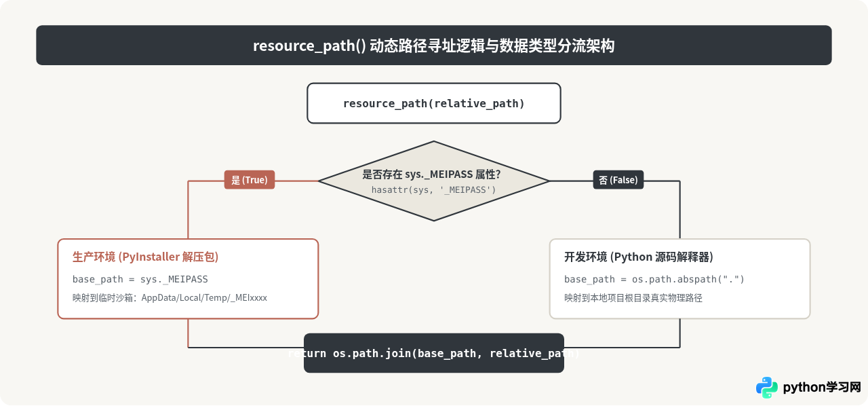Click the 映射到本地项目根目录真实物理路径 description
This screenshot has height=406, width=868.
(x=633, y=297)
